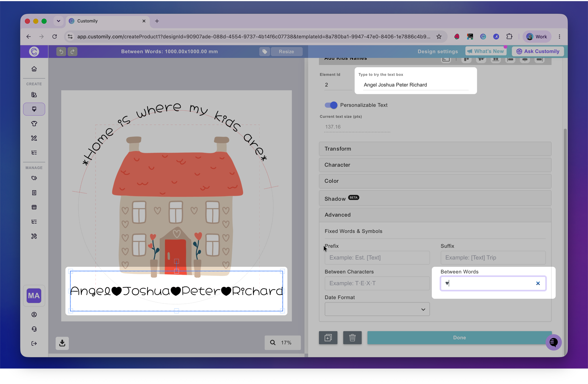Open What's New announcements
Viewport: 588px width, 384px height.
(x=486, y=51)
